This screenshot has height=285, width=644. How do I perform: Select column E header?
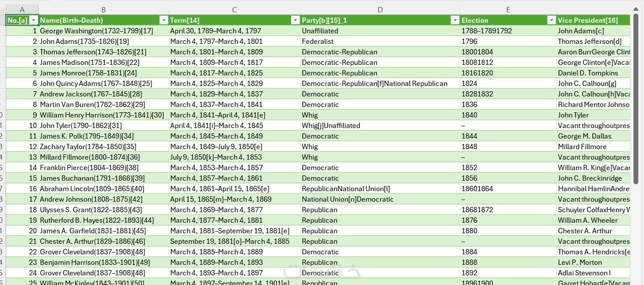[508, 10]
